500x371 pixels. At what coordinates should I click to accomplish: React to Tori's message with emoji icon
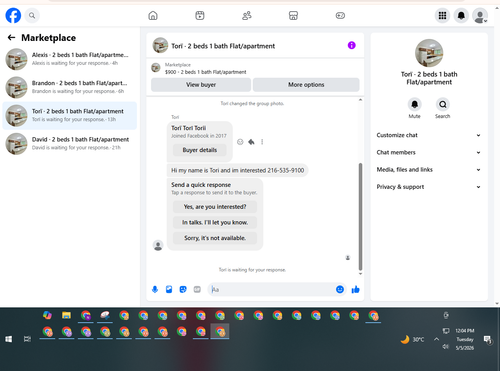[x=240, y=142]
